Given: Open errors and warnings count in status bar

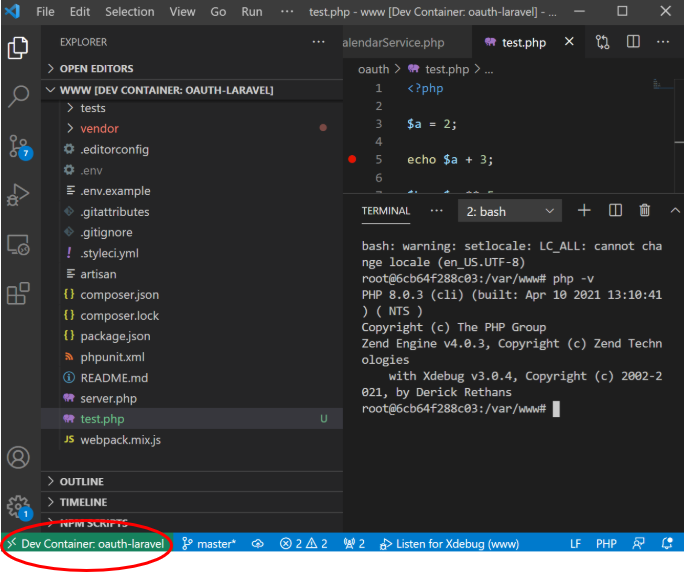Looking at the screenshot, I should 303,544.
